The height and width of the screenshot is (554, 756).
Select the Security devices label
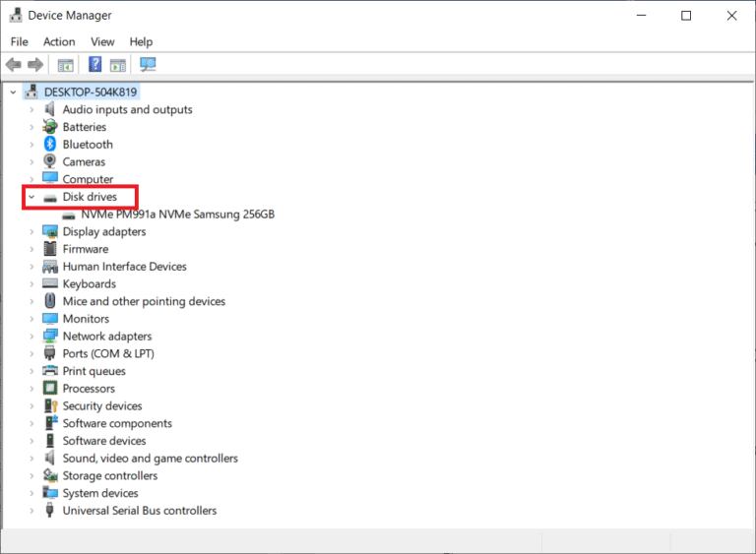(x=102, y=405)
